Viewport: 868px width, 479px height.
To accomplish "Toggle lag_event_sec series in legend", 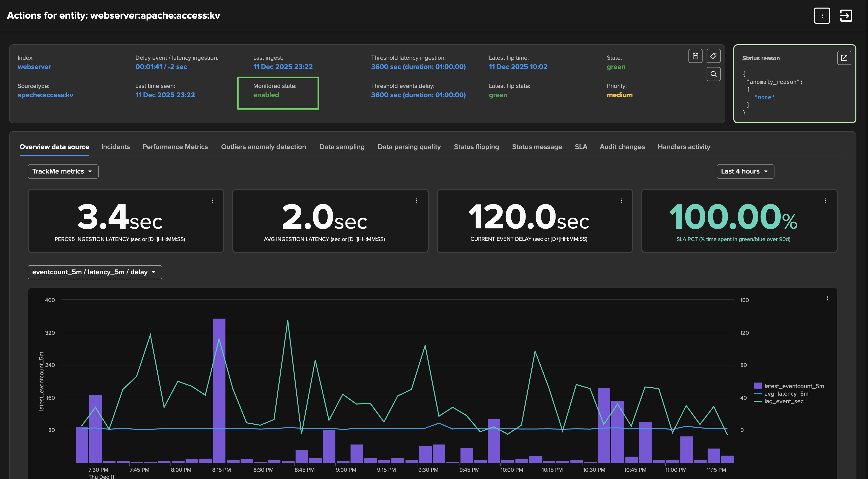I will (x=784, y=401).
